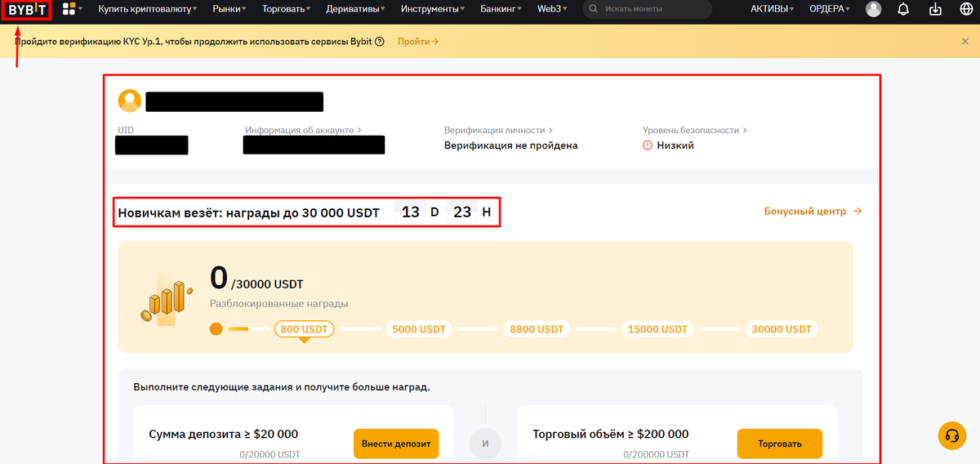The width and height of the screenshot is (980, 464).
Task: Click Торговый объём ≥ $200 000 text
Action: coord(611,434)
